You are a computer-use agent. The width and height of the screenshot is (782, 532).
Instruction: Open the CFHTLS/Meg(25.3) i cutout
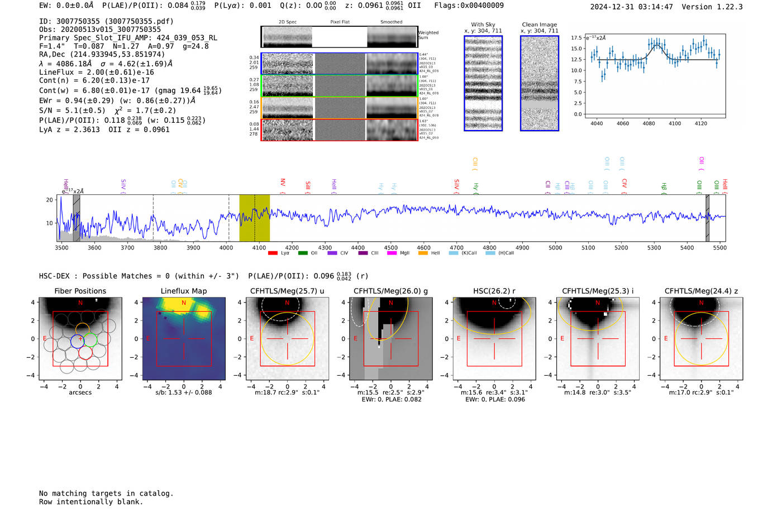point(598,339)
